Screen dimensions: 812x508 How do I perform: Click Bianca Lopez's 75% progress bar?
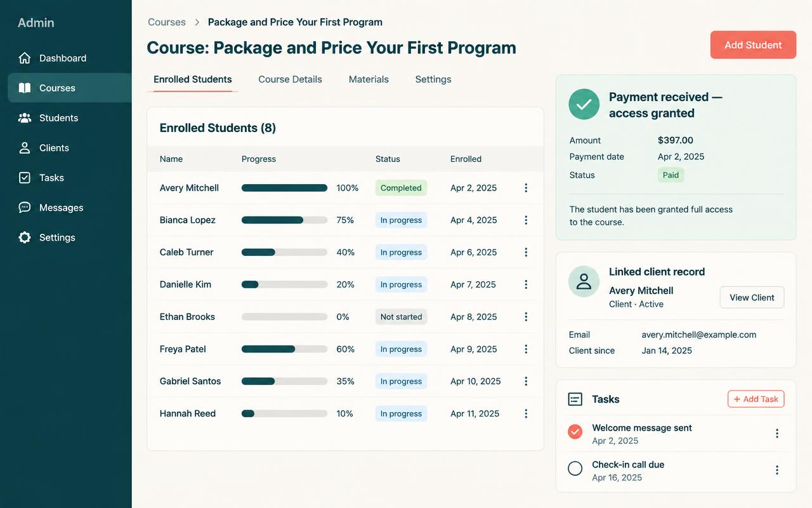284,220
